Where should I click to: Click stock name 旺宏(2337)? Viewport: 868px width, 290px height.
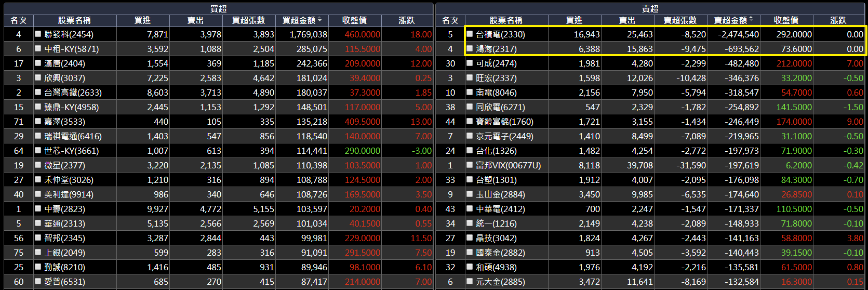click(x=496, y=78)
